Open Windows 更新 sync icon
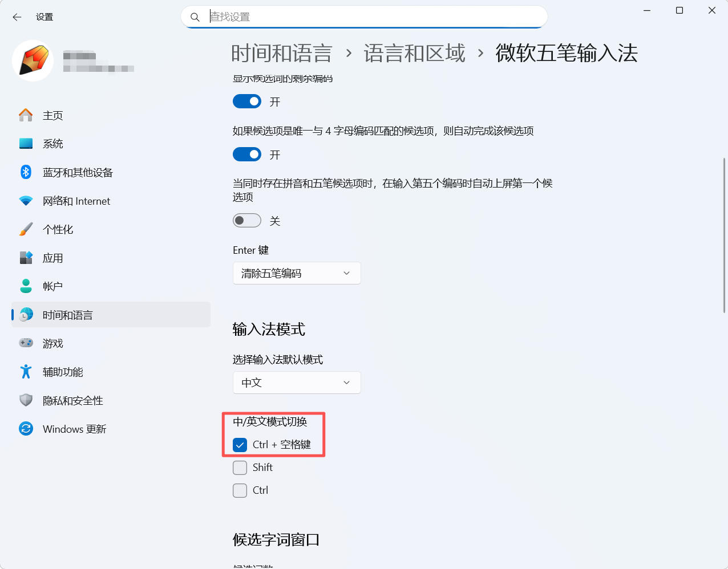 pyautogui.click(x=26, y=429)
